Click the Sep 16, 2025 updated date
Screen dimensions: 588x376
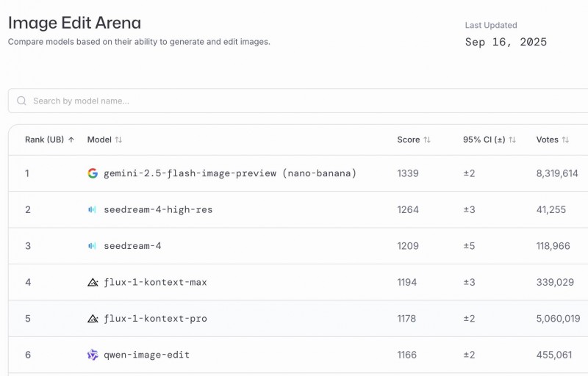tap(506, 42)
